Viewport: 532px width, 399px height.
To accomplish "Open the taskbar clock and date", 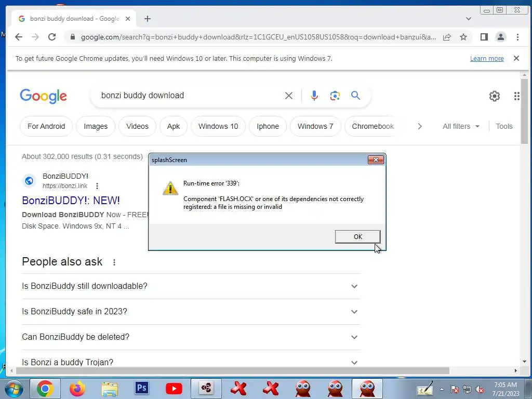I will 506,389.
